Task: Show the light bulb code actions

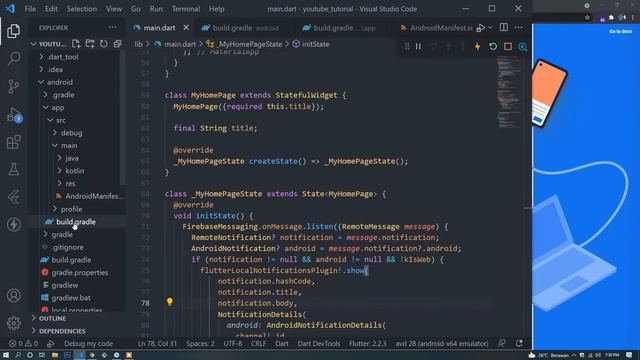Action: tap(169, 302)
